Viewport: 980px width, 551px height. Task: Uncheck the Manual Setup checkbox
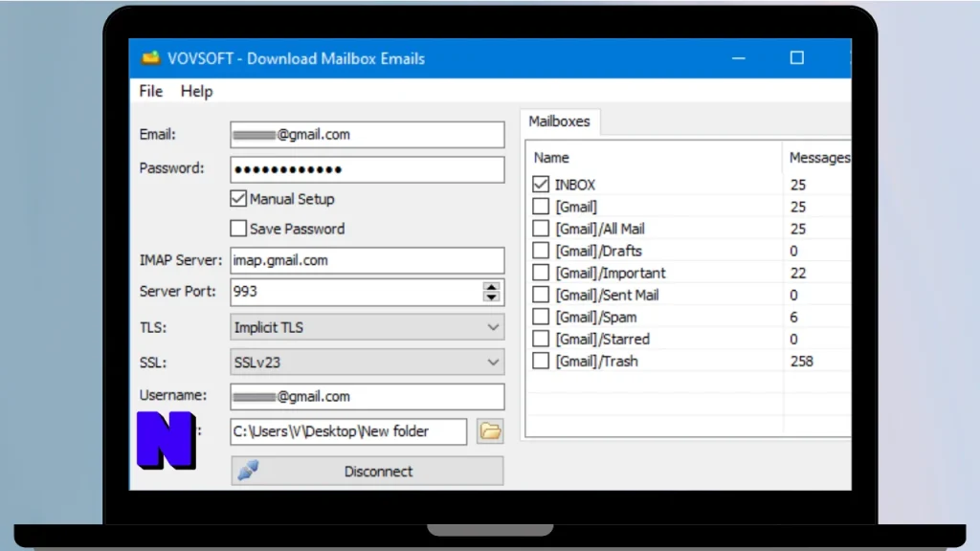pyautogui.click(x=238, y=199)
